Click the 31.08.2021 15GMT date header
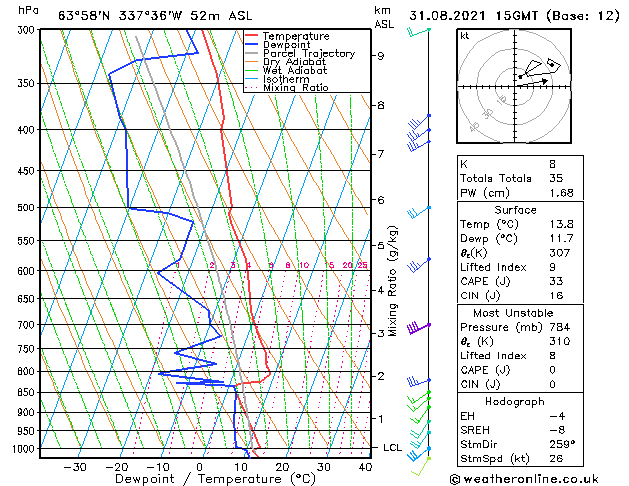This screenshot has width=629, height=486. click(473, 16)
